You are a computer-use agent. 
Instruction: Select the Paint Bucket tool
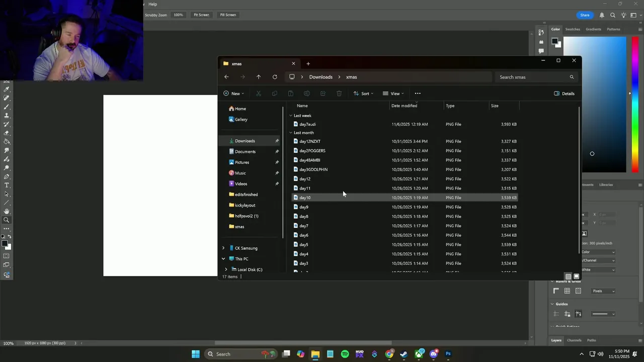7,142
